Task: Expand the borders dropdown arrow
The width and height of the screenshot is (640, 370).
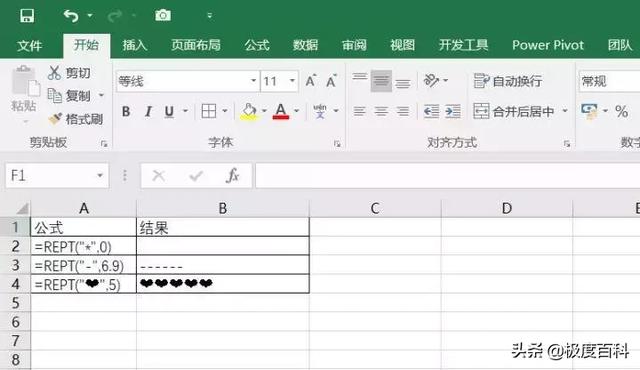Action: pos(224,111)
